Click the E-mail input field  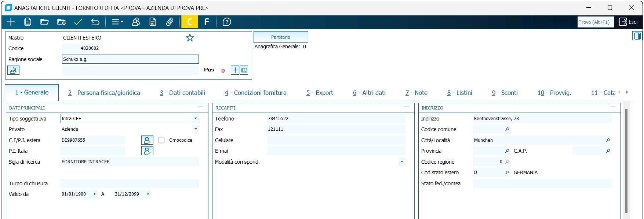click(x=336, y=151)
